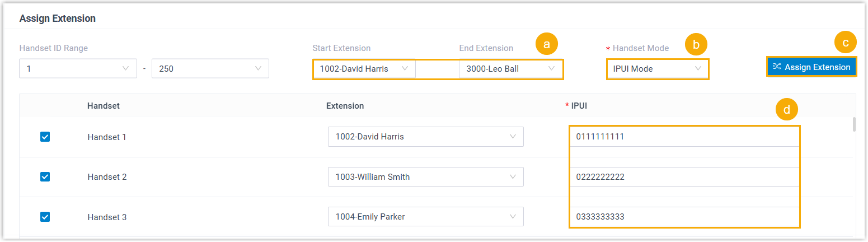The image size is (868, 242).
Task: Expand Handset ID Range end dropdown showing 250
Action: [210, 69]
